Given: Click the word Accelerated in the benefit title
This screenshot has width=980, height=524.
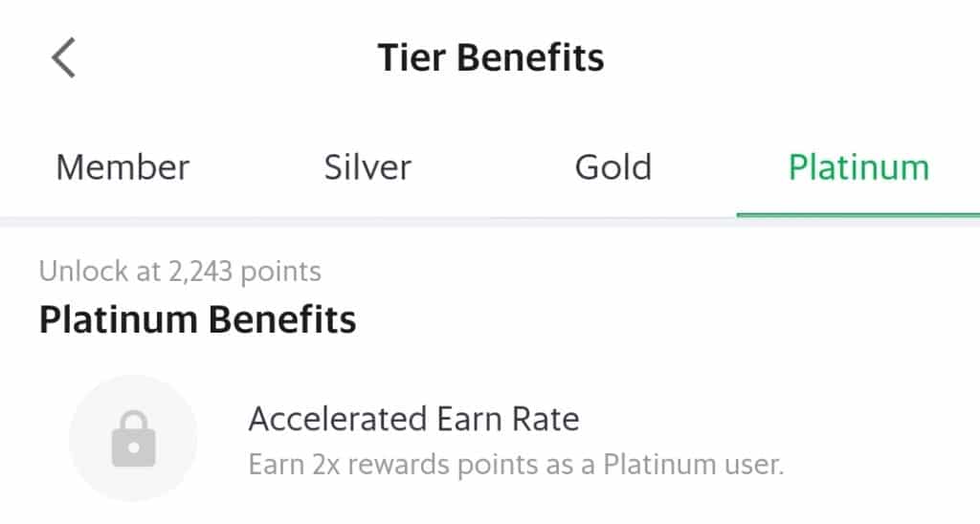Looking at the screenshot, I should (x=338, y=419).
